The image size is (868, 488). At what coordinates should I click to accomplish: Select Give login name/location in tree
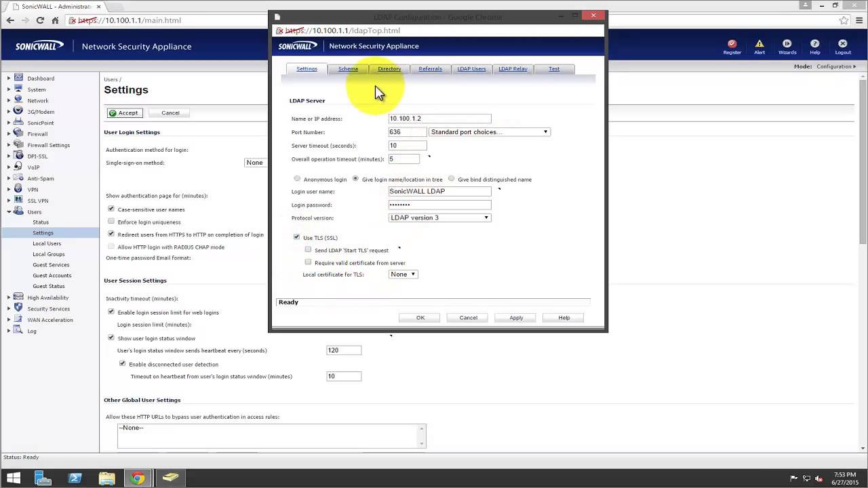[355, 179]
